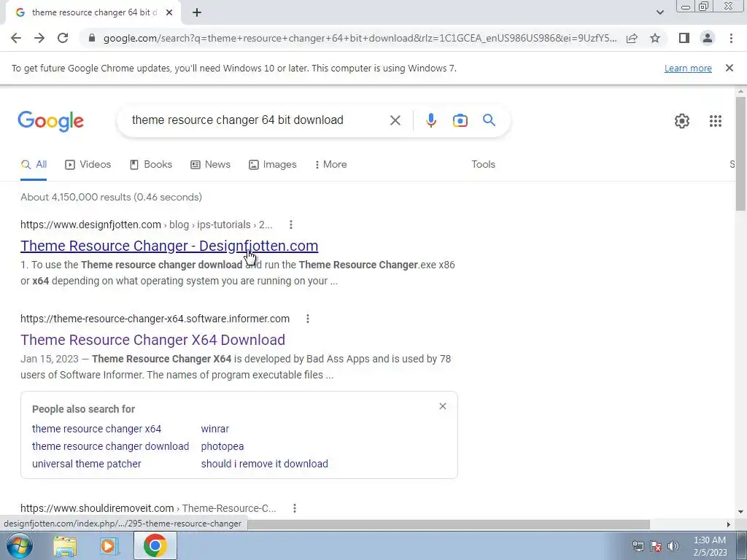Switch to Books results
The width and height of the screenshot is (747, 560).
point(150,164)
